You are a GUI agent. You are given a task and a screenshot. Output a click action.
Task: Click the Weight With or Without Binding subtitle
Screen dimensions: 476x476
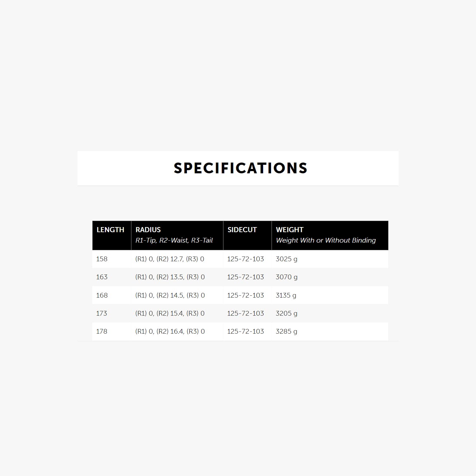pyautogui.click(x=325, y=240)
